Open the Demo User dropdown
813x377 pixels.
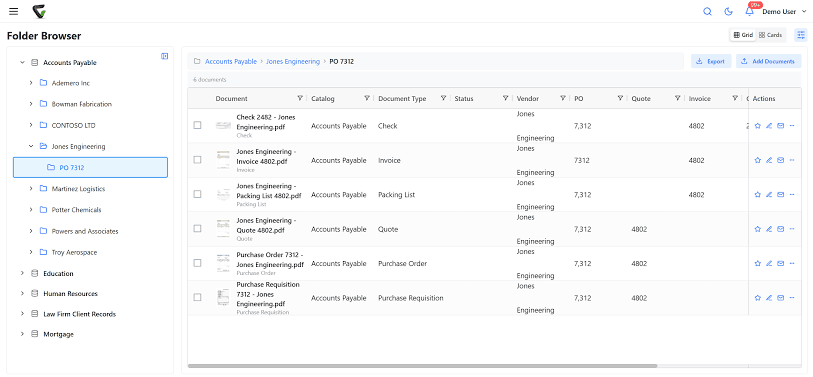(784, 11)
